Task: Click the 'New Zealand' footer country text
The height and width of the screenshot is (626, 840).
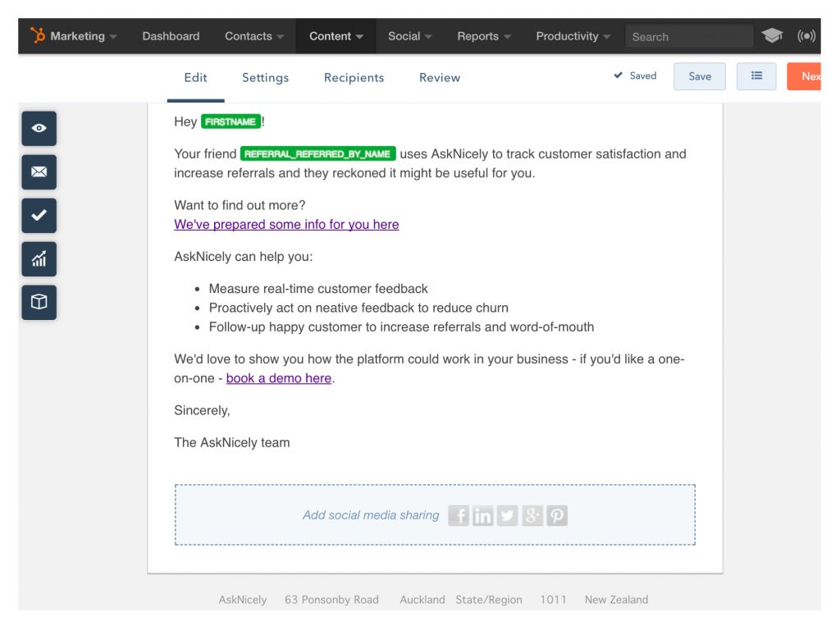Action: [617, 600]
